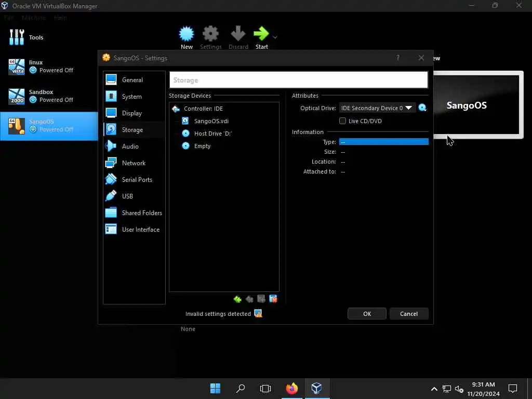Select the Empty optical drive entry

click(202, 146)
